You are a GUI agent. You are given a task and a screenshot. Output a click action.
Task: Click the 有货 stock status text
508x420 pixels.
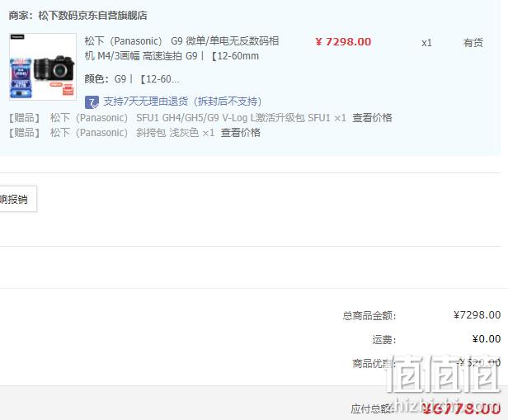[473, 42]
